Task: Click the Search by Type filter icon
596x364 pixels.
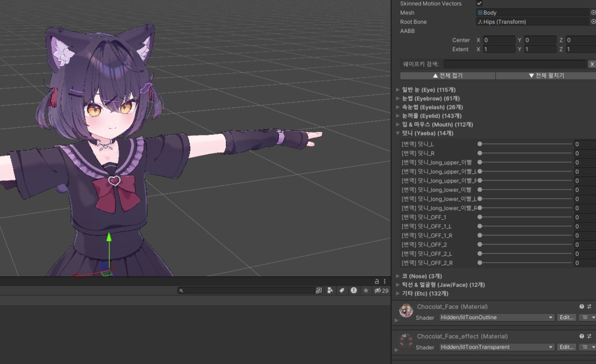Action: (x=330, y=290)
